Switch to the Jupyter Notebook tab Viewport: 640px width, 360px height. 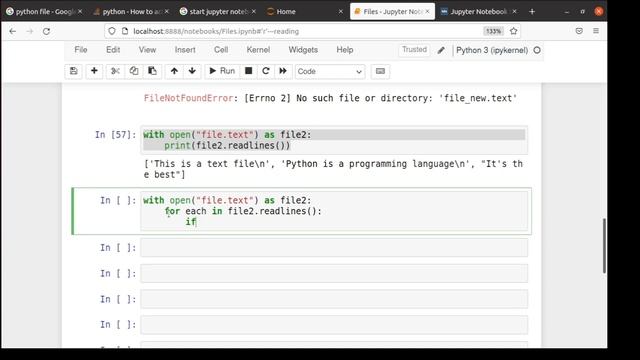478,11
